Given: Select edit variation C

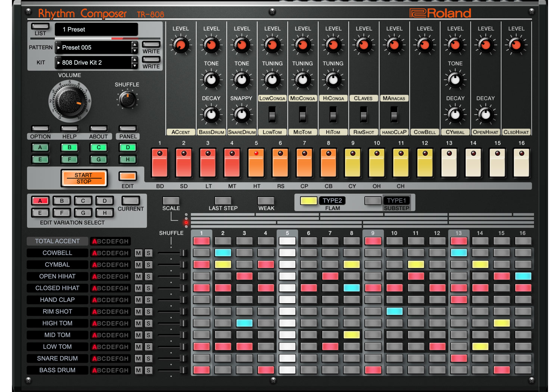Looking at the screenshot, I should coord(83,201).
